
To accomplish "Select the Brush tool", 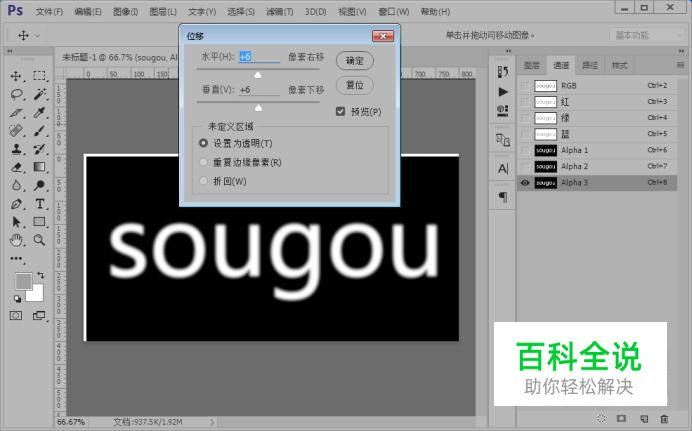I will pyautogui.click(x=39, y=131).
